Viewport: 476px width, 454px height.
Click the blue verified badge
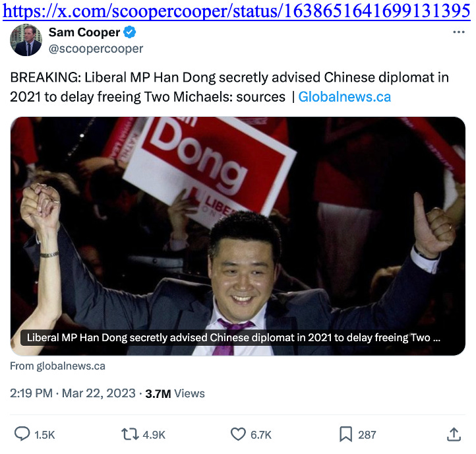coord(130,32)
